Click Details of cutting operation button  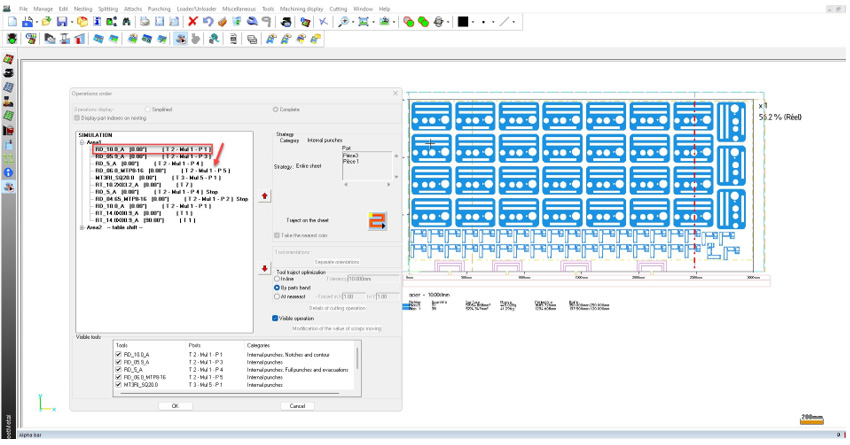pos(337,308)
